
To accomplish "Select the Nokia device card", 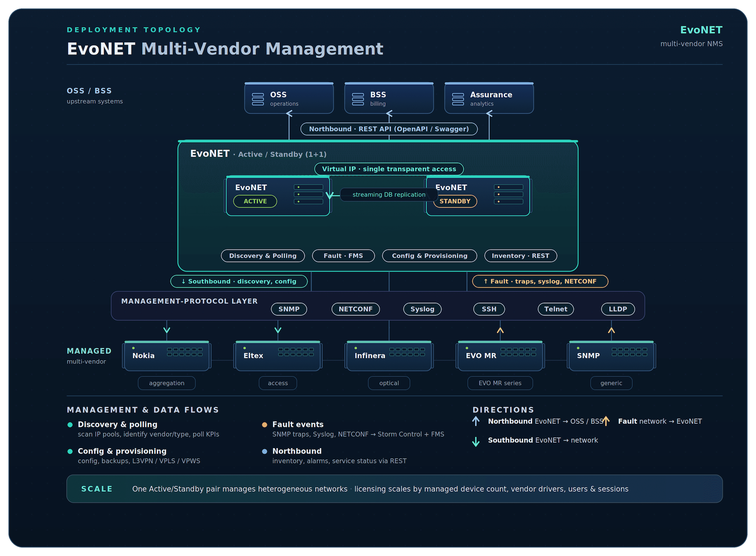I will click(167, 356).
